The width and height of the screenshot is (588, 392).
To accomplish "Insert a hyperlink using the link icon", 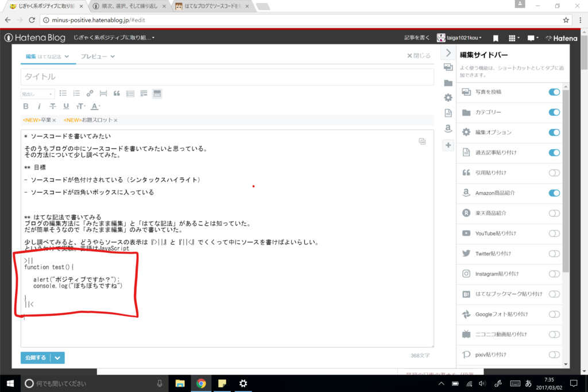I will pyautogui.click(x=89, y=93).
